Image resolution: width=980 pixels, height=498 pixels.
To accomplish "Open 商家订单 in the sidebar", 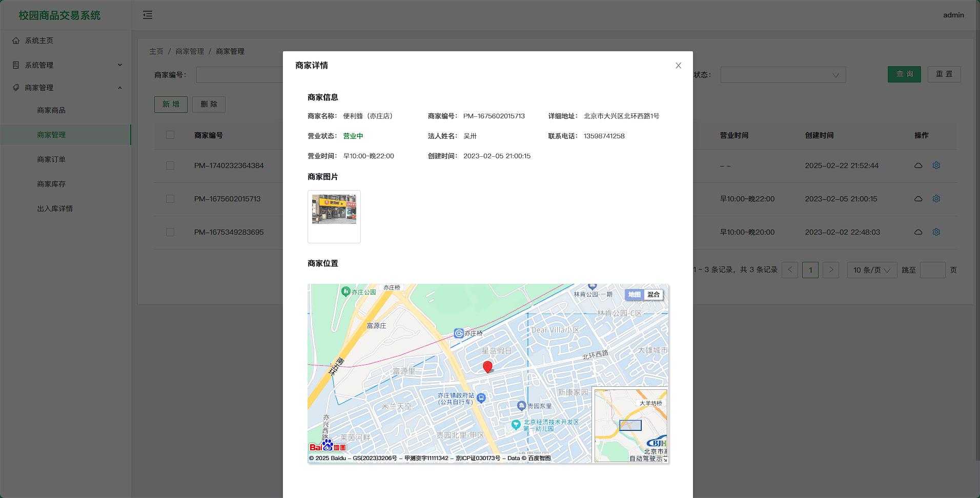I will point(51,159).
